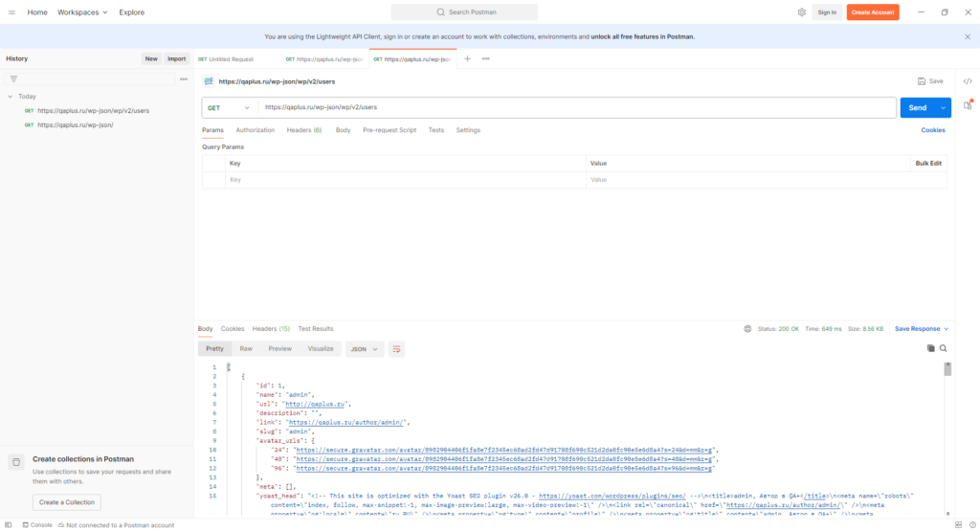Screen dimensions: 980x531
Task: Open the JSON format dropdown
Action: coord(365,349)
